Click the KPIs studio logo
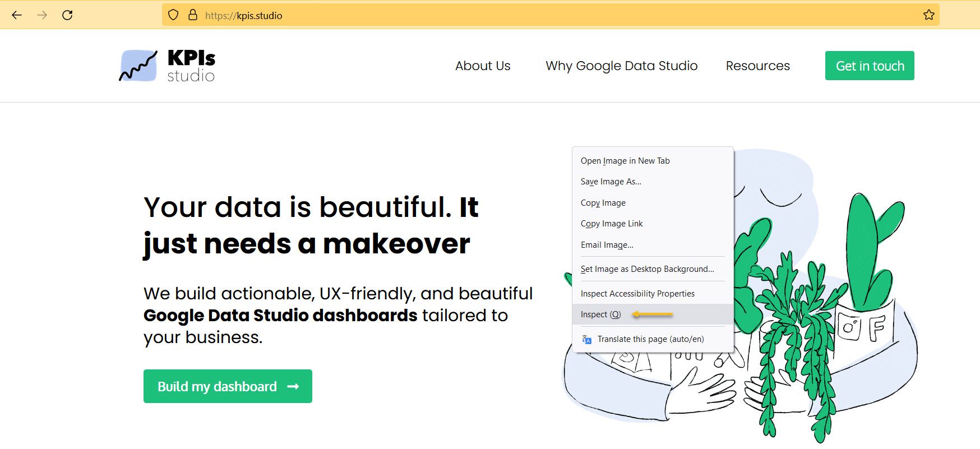 pos(167,66)
